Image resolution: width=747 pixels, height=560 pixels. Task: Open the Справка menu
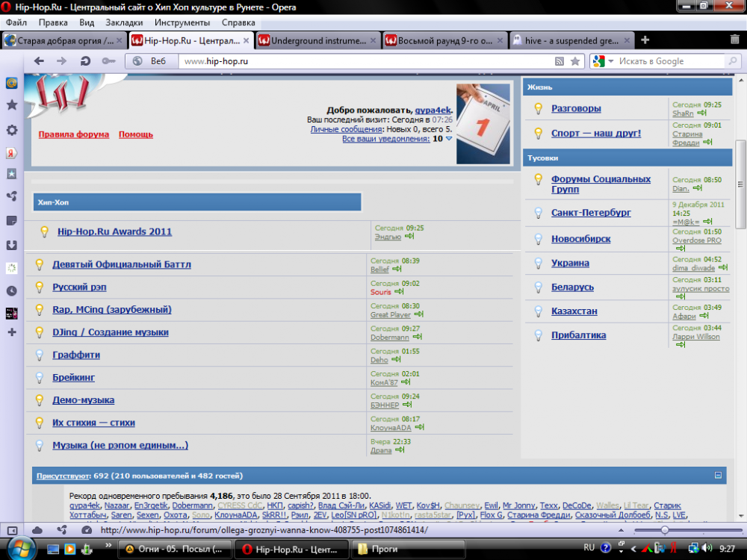coord(238,22)
